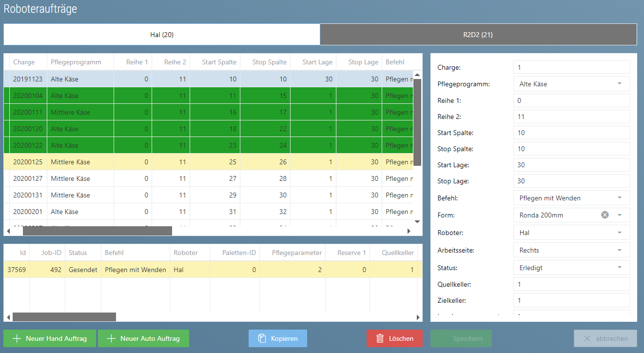Click into the Charge input field
The image size is (644, 353).
tap(572, 67)
